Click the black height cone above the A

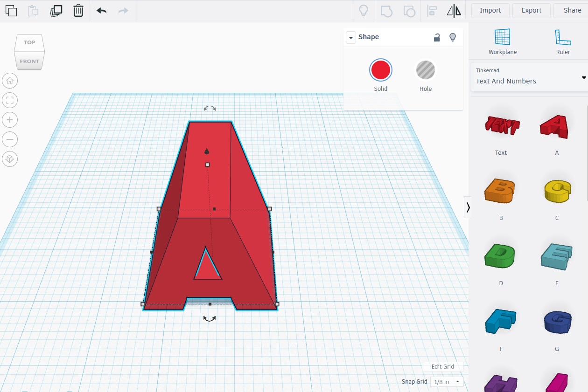click(207, 151)
